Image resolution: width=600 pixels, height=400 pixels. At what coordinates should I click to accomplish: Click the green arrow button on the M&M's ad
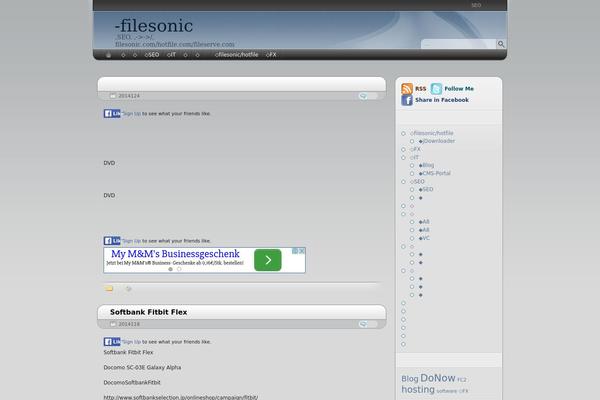point(268,260)
